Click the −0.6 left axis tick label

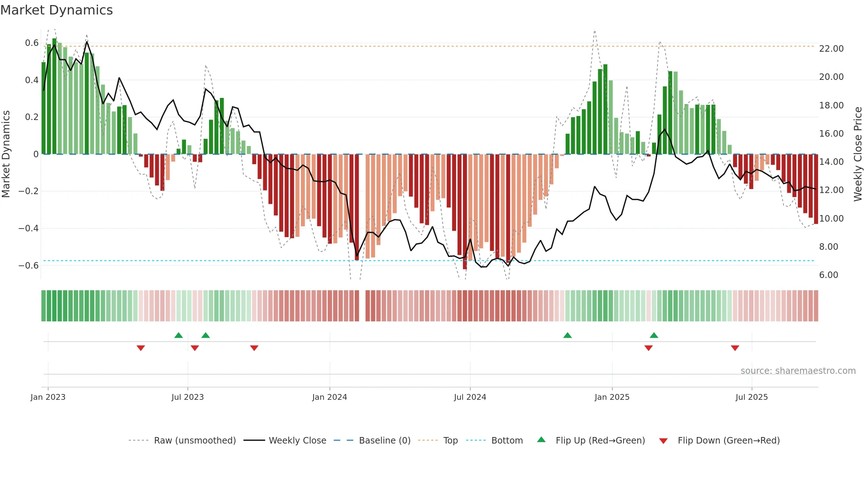(x=29, y=265)
